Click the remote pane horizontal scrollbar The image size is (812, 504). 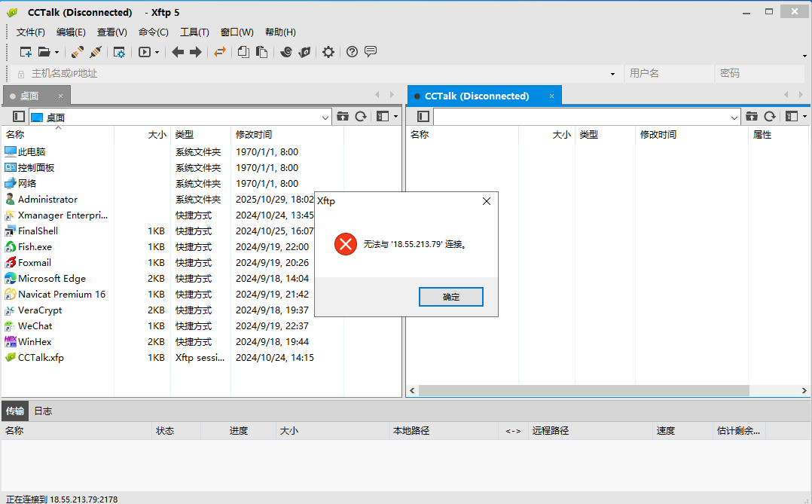584,390
